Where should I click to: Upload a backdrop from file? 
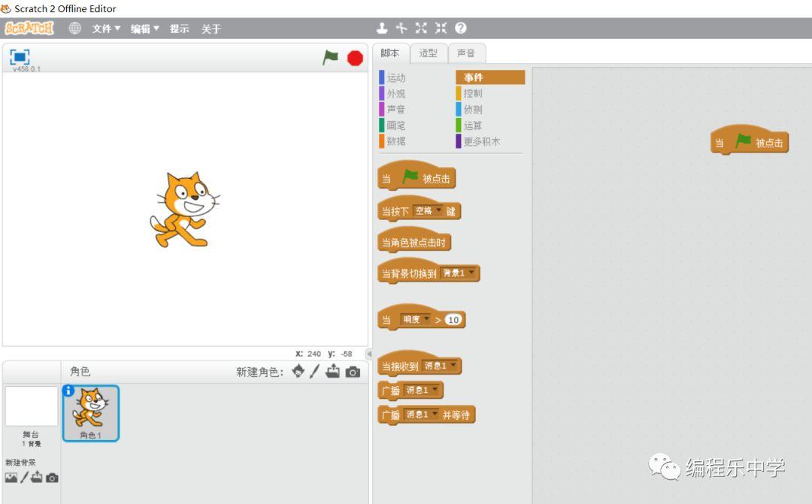coord(36,477)
